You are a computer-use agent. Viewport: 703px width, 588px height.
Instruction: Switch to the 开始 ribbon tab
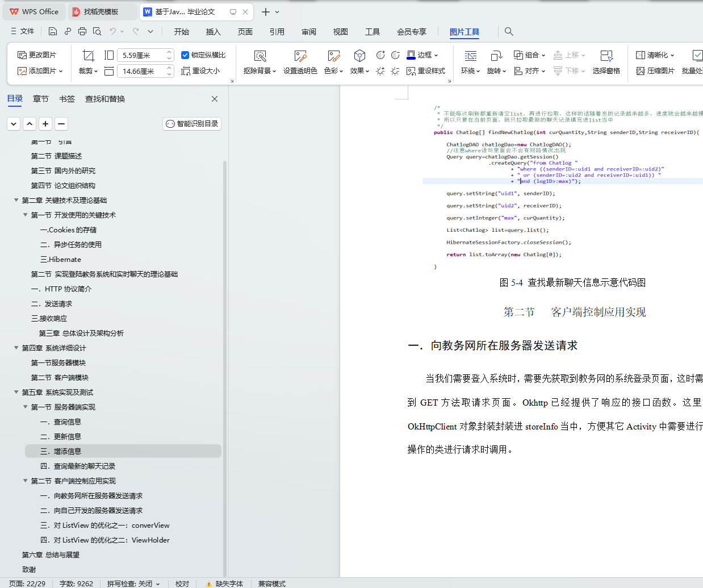(182, 32)
